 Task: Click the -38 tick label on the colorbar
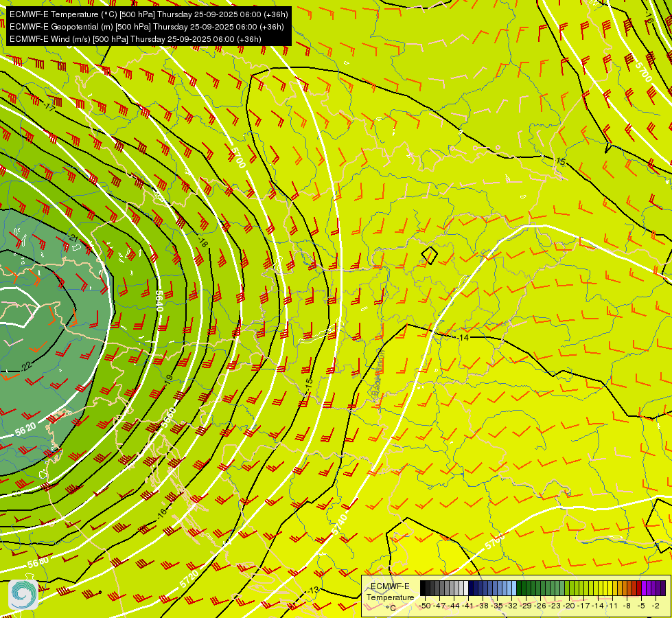pyautogui.click(x=483, y=606)
